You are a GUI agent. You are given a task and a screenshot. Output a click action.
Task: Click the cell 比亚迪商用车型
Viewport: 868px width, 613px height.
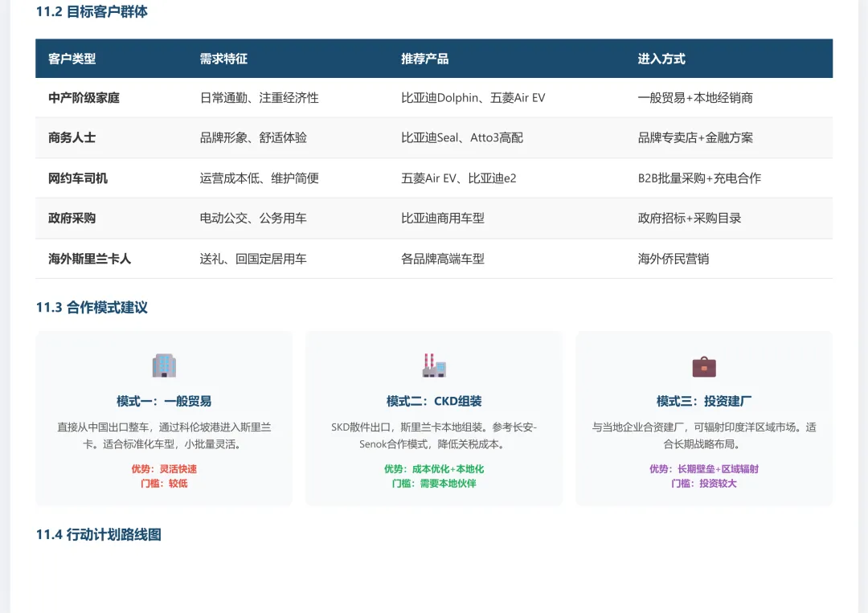click(443, 218)
